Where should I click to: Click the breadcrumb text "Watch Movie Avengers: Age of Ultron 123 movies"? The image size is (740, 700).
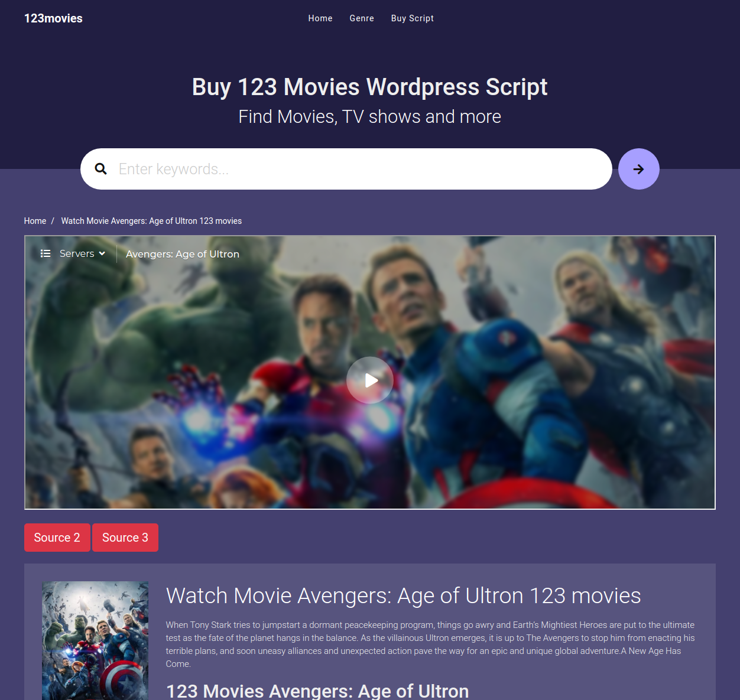(x=151, y=221)
